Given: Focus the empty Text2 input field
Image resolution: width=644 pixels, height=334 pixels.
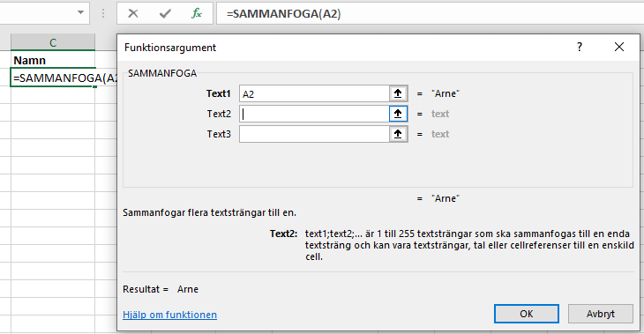Looking at the screenshot, I should click(314, 114).
